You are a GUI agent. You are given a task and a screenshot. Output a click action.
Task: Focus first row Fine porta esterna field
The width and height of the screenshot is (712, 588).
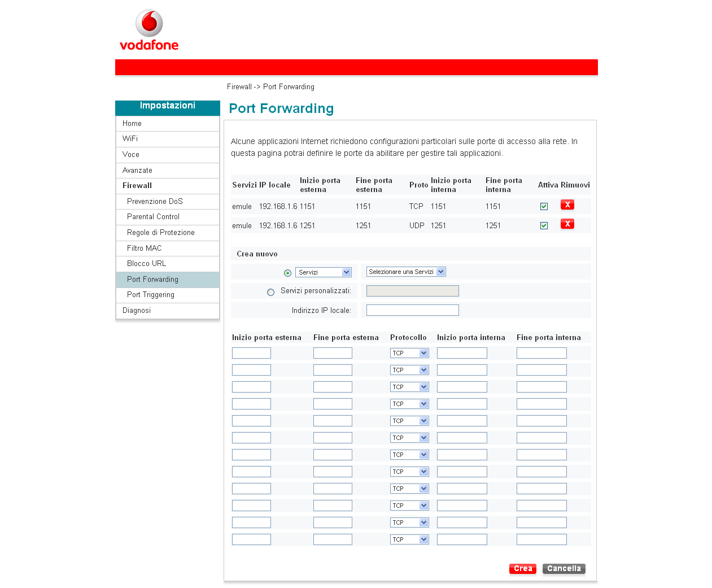pos(333,353)
